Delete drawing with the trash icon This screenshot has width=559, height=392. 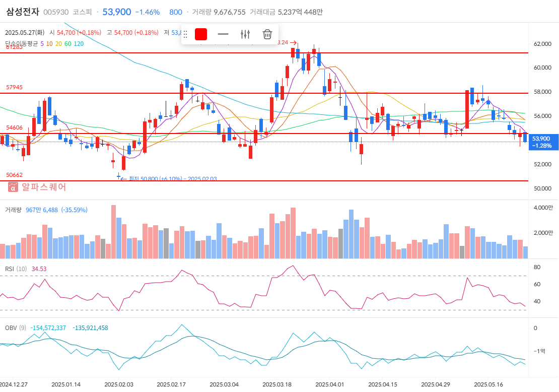(267, 34)
